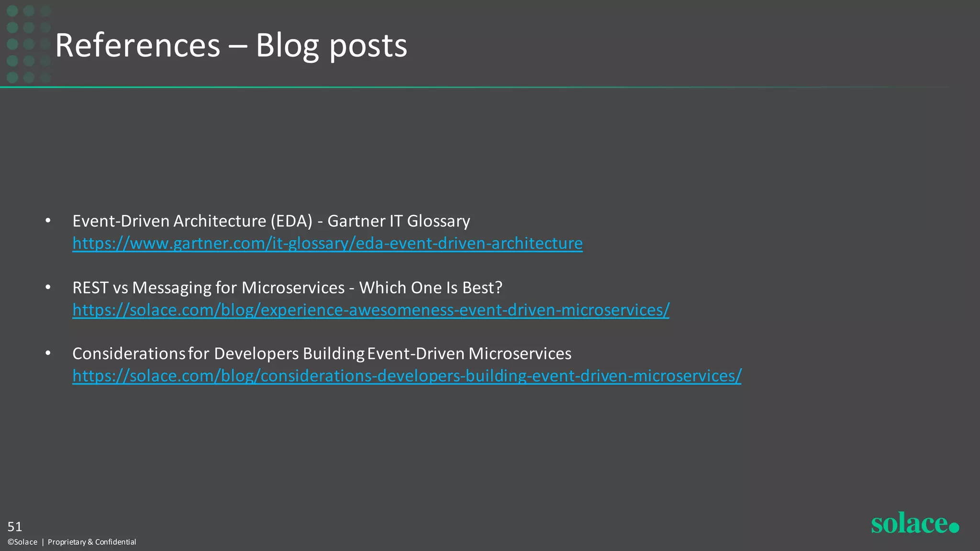The height and width of the screenshot is (551, 980).
Task: Click the "REST vs Messaging for Microservices" text
Action: [208, 287]
